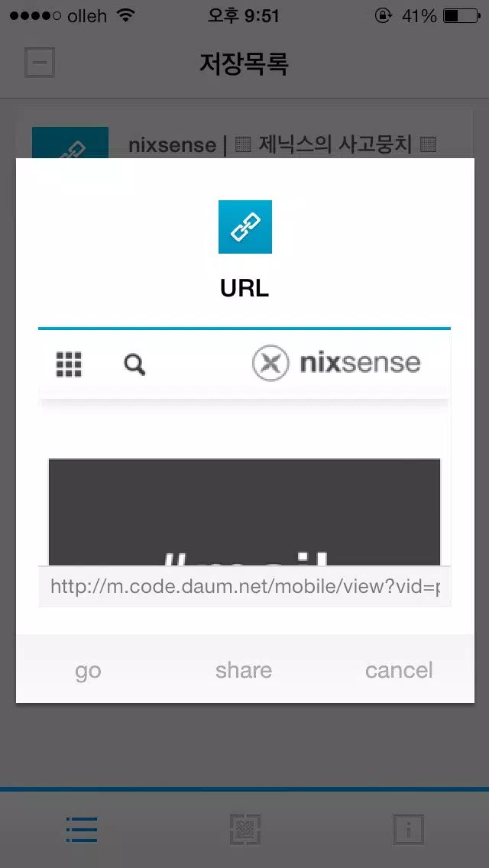Tap the dark webpage preview image

pos(244,511)
